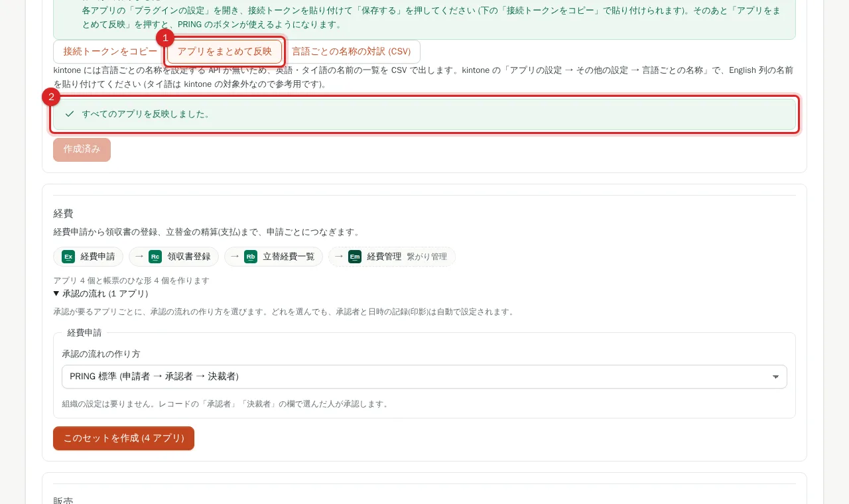Screen dimensions: 849x504
Task: Click the このセットを作成 (4 アプリ) button
Action: click(123, 438)
